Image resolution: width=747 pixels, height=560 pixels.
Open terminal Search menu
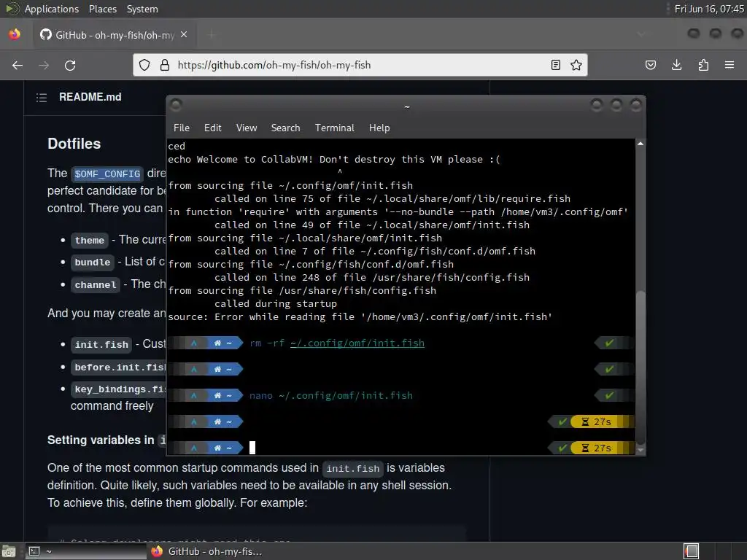click(x=285, y=128)
